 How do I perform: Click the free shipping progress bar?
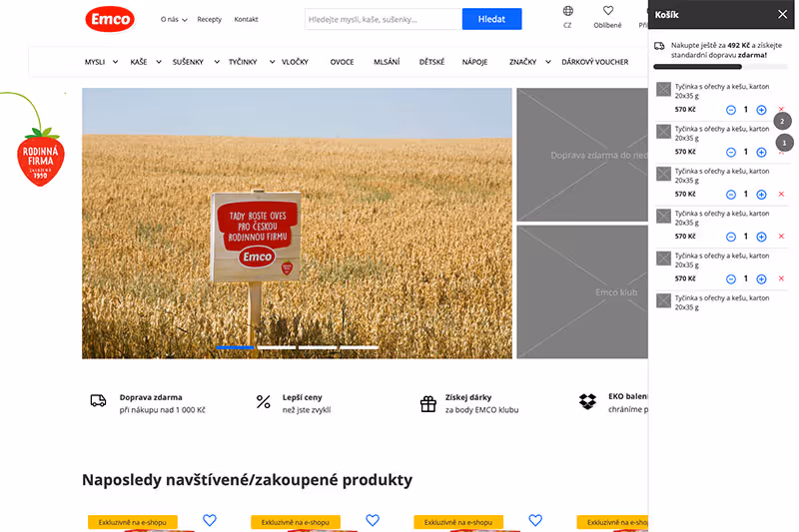[720, 67]
